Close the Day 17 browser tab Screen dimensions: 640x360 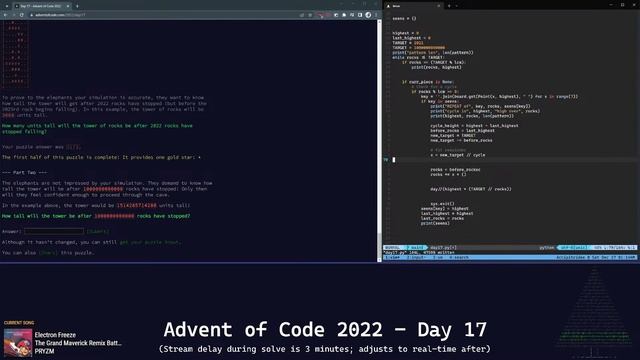[x=68, y=6]
